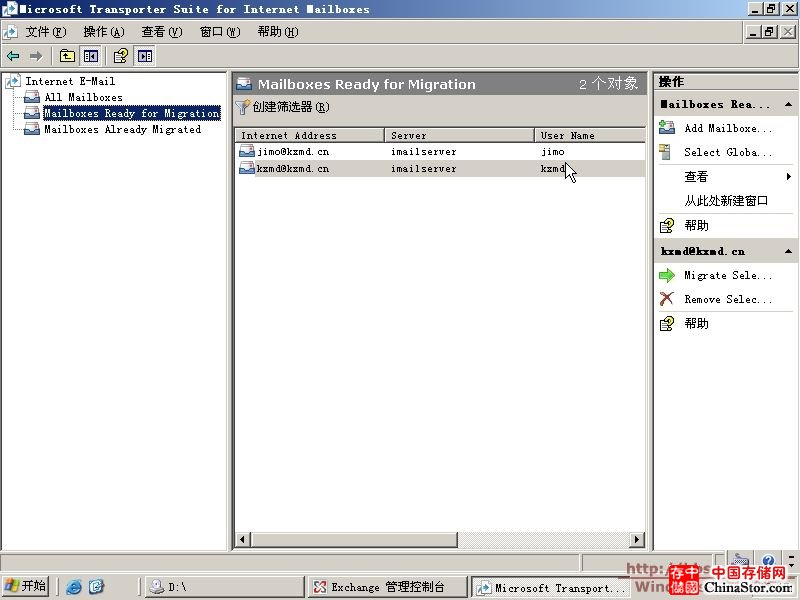Click the green Migrate Selected arrow icon

tap(667, 276)
